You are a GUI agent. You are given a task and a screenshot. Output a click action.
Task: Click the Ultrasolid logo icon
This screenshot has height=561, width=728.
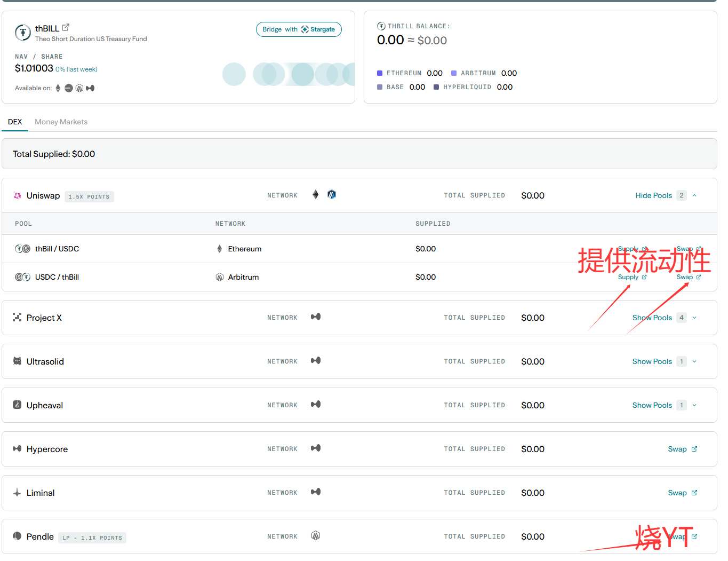pyautogui.click(x=17, y=361)
